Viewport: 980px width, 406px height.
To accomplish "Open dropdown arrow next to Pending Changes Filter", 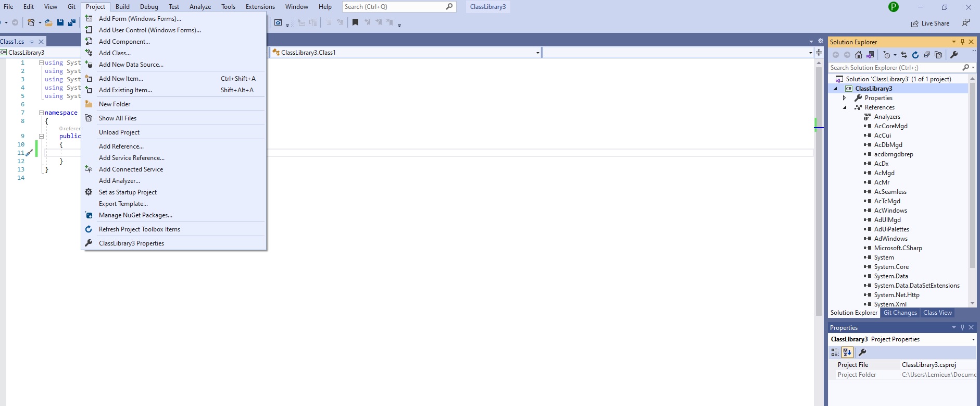I will (x=895, y=55).
